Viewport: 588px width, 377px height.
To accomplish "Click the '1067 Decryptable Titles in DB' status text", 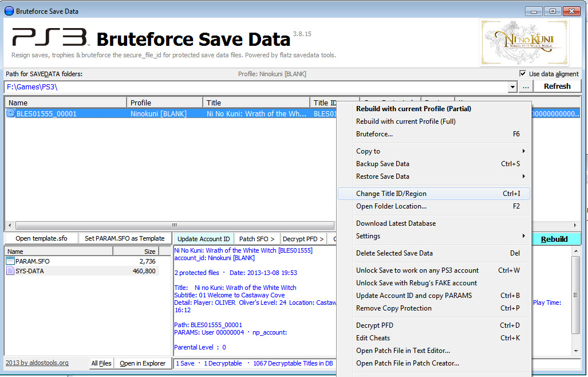I will pyautogui.click(x=293, y=363).
